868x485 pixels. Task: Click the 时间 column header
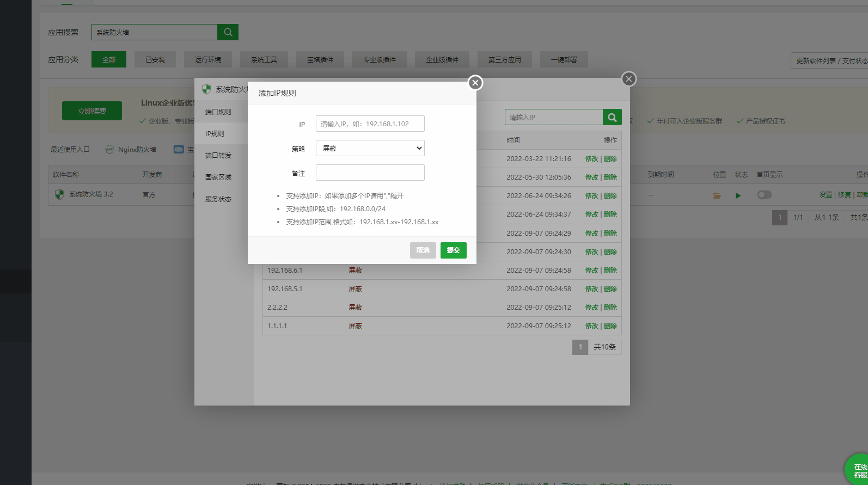pyautogui.click(x=514, y=140)
